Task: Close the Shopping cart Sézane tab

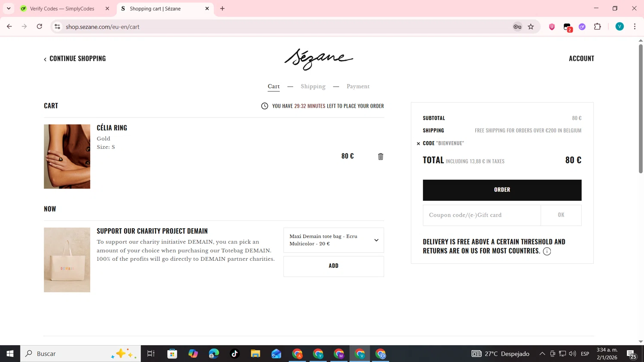Action: [x=207, y=9]
